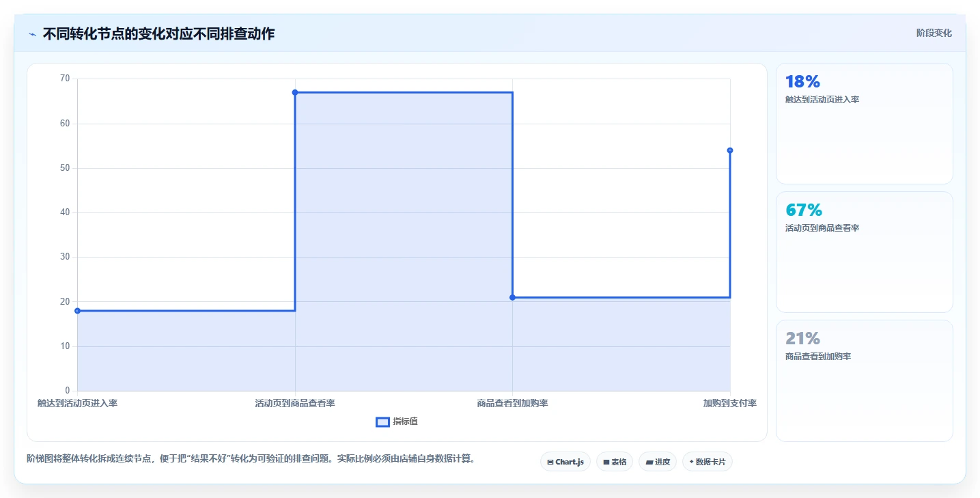Open the 67% 活动页到商品查看率 card
This screenshot has width=980, height=498.
coord(864,252)
